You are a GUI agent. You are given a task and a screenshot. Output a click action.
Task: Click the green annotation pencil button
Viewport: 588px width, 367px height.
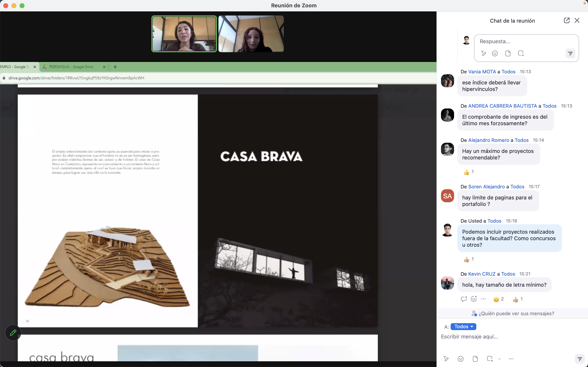pyautogui.click(x=13, y=333)
